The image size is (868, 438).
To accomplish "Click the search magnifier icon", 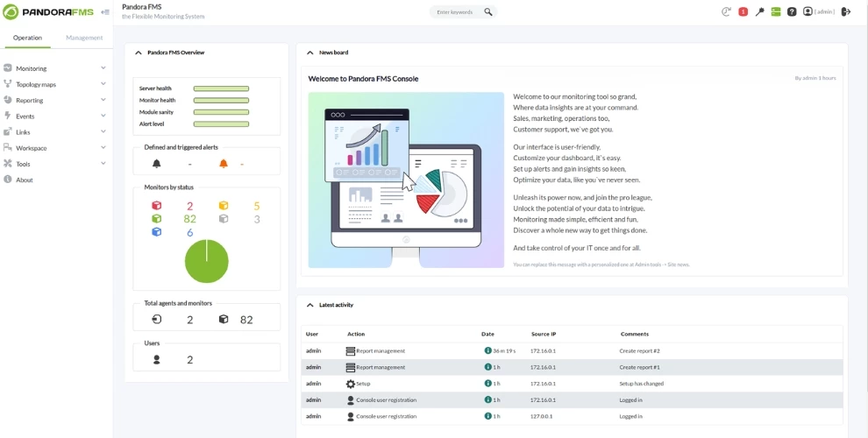I will 487,11.
